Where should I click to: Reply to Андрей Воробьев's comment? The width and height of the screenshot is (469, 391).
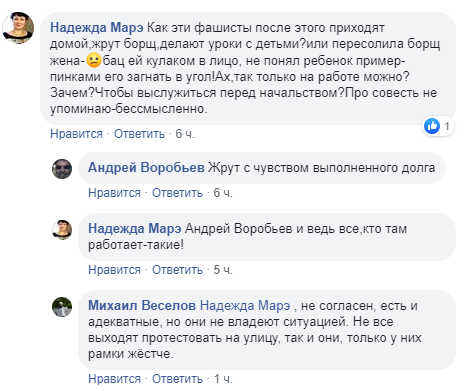pos(177,193)
